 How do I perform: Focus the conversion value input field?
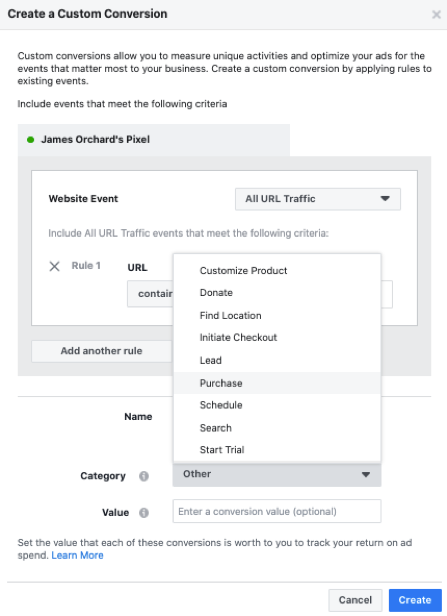click(x=277, y=511)
